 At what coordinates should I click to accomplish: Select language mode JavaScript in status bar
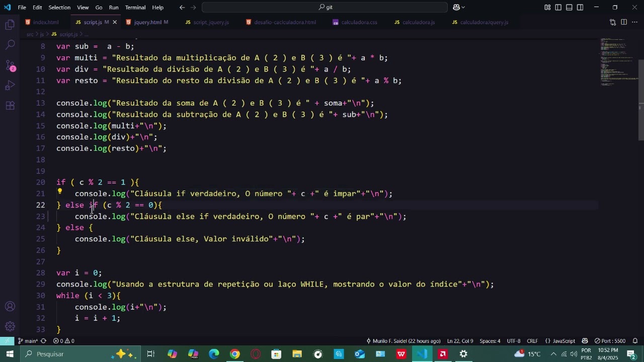pos(560,341)
